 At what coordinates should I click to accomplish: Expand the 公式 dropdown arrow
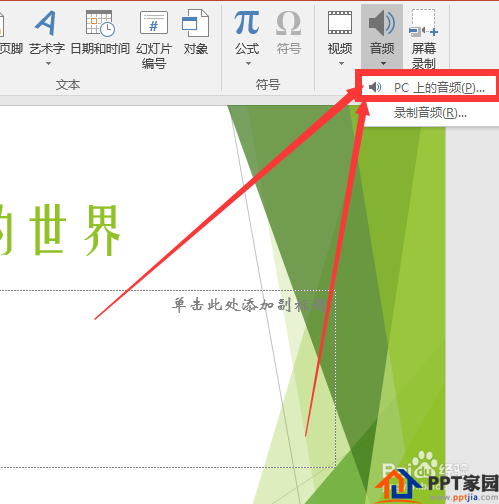point(248,63)
